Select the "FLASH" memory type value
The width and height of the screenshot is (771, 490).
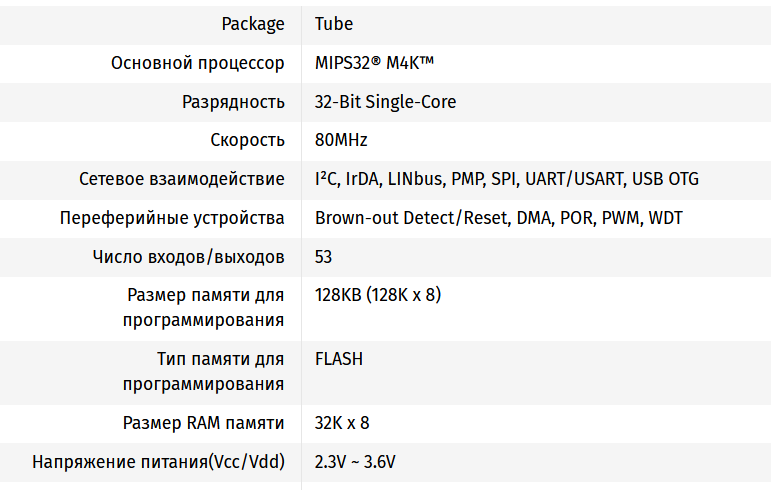(339, 359)
